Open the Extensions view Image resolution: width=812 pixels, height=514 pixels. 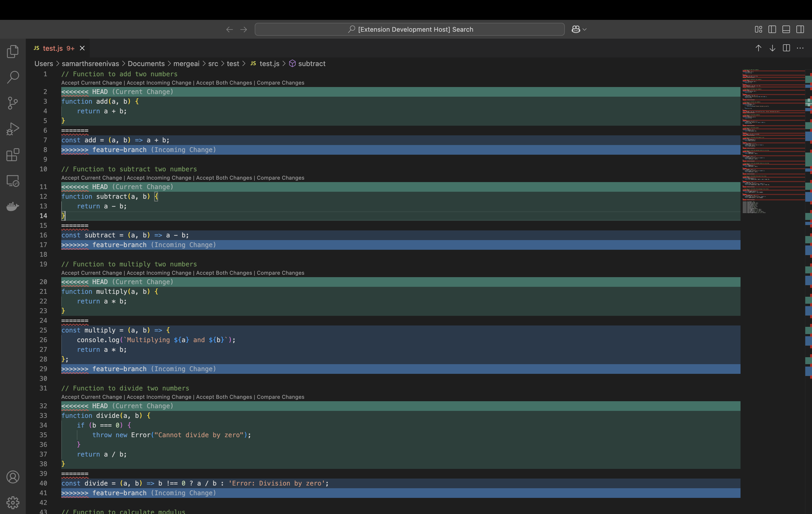(x=13, y=155)
